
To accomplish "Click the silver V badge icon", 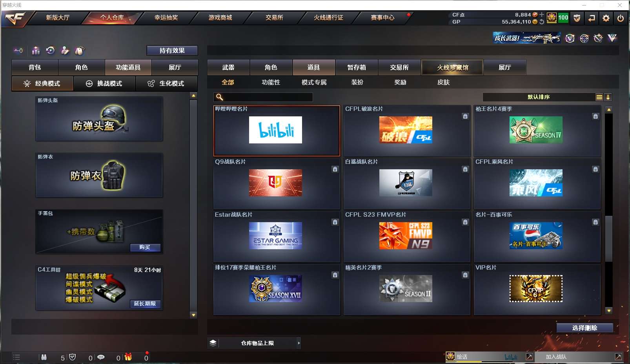I will 612,38.
